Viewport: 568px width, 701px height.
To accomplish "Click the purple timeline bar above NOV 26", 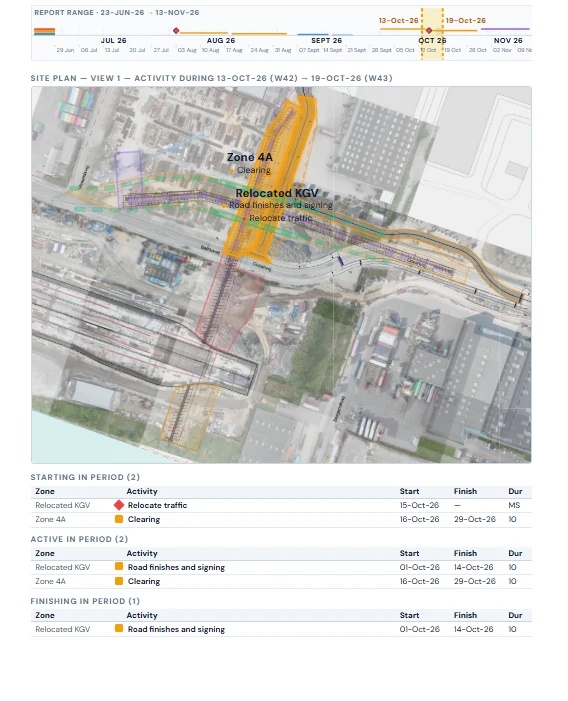I will pyautogui.click(x=505, y=29).
